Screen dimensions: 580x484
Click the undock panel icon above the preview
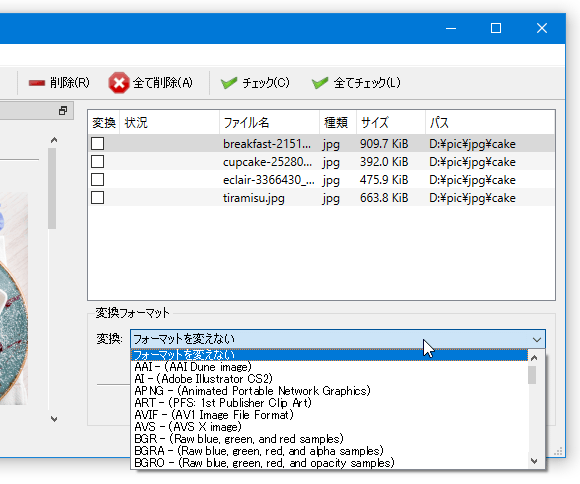(x=63, y=111)
